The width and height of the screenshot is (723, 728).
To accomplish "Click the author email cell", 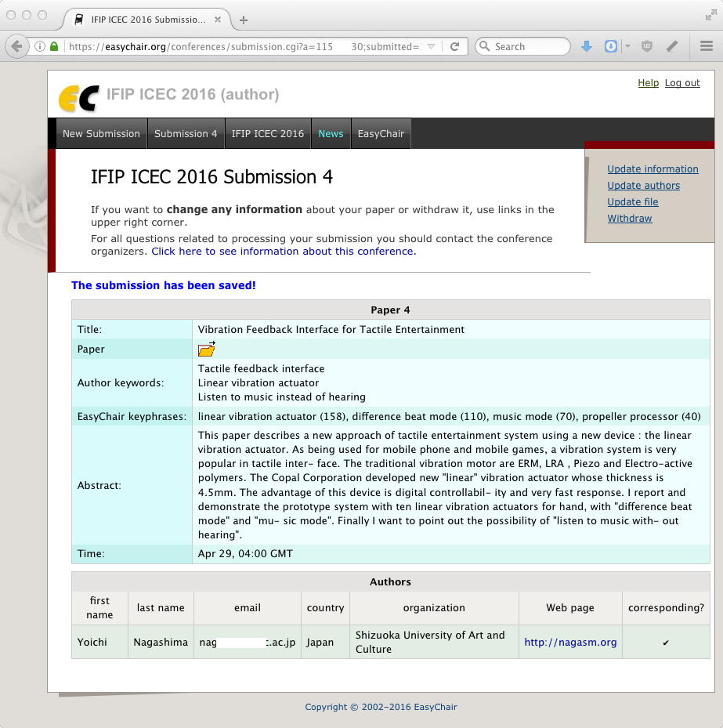I will (x=248, y=642).
